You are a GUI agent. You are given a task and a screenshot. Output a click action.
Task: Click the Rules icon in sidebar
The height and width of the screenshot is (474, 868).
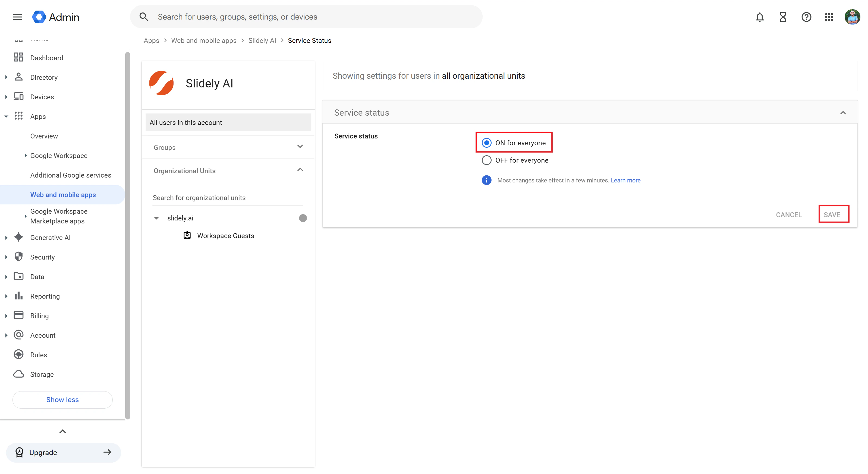coord(18,354)
